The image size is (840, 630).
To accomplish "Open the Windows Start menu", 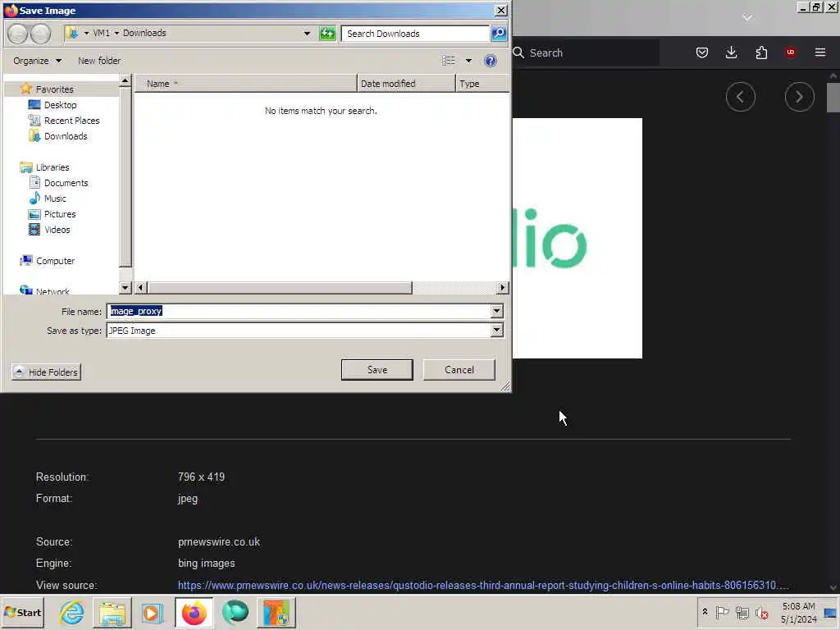I will (22, 612).
